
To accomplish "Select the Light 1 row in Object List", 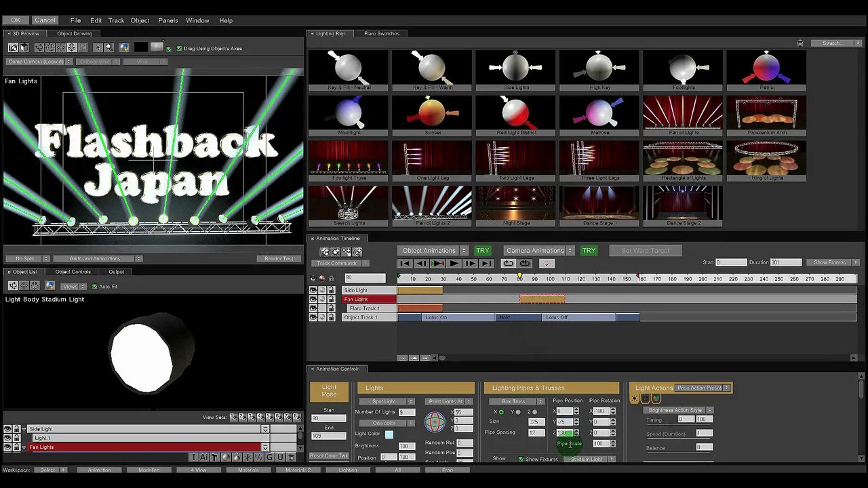I will tap(152, 438).
